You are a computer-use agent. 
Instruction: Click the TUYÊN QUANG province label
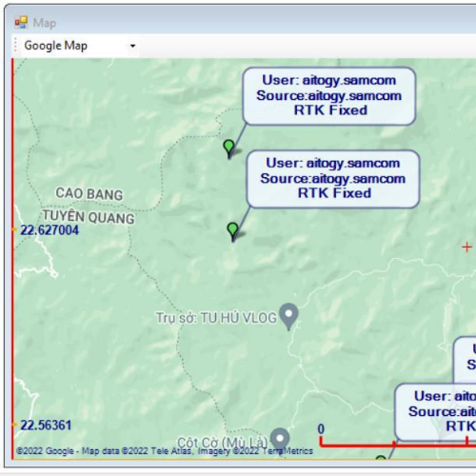coord(89,217)
